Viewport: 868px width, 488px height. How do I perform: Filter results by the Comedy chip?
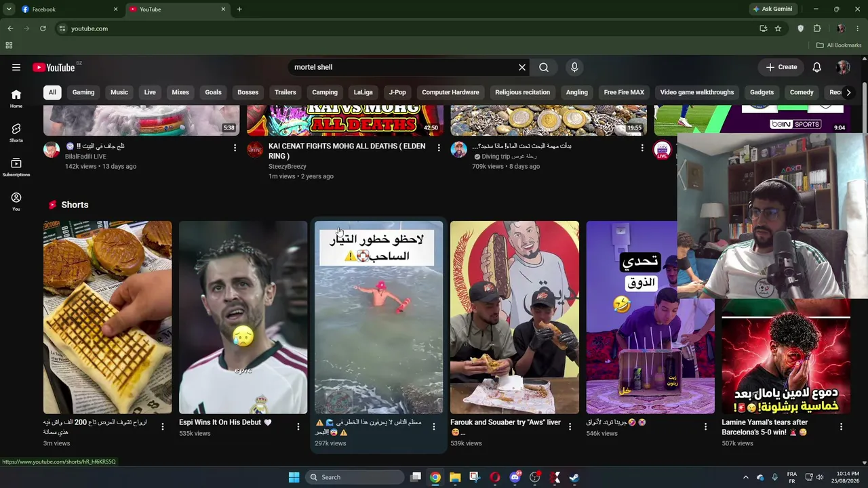[802, 92]
